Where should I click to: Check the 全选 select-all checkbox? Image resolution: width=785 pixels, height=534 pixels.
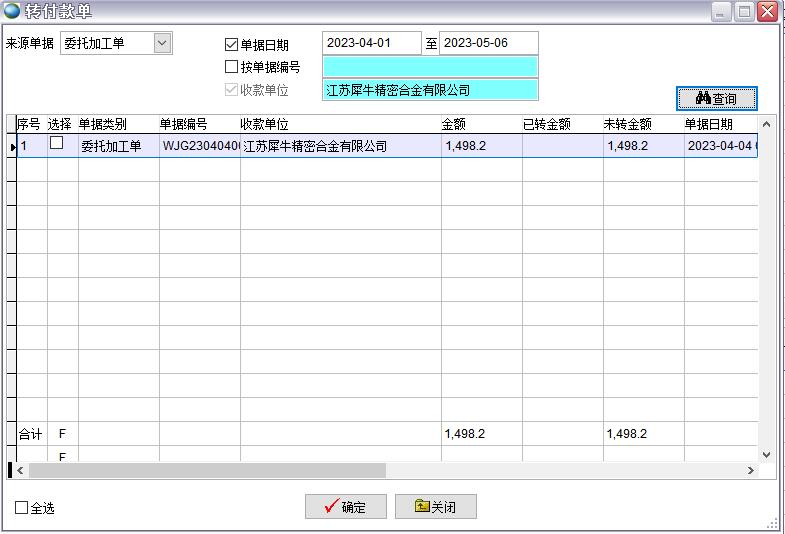point(22,508)
